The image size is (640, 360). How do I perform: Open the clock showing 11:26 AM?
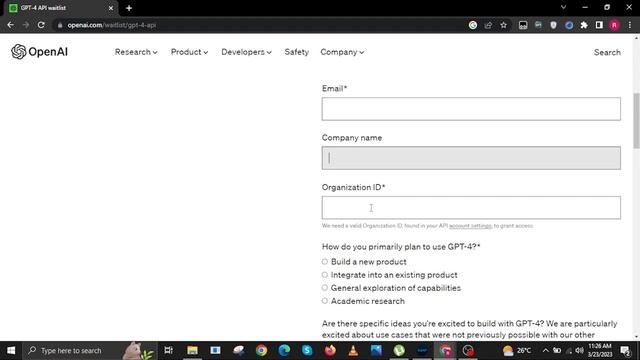click(600, 350)
